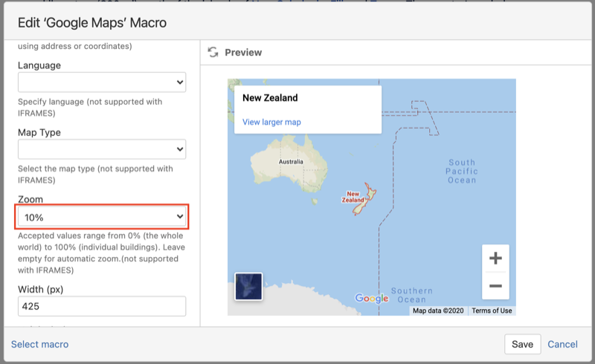Screen dimensions: 595x364
Task: Click the Google logo on the map
Action: pos(372,299)
